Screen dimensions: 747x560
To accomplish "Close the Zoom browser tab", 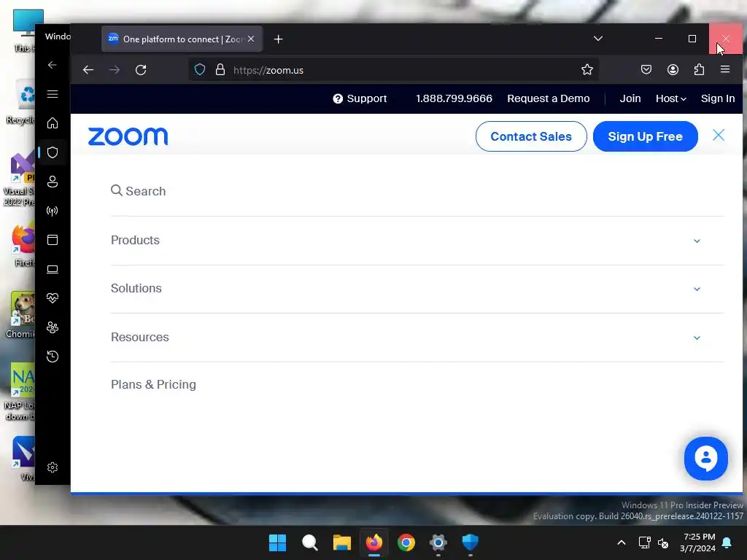I will (x=251, y=39).
